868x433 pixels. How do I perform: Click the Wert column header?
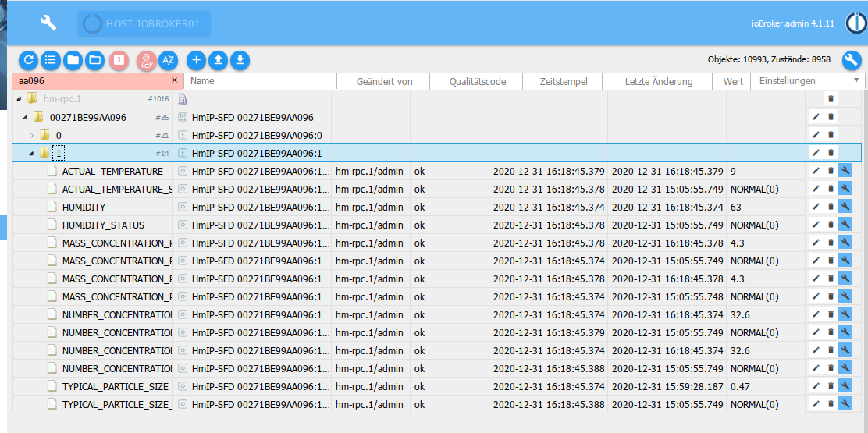[733, 81]
